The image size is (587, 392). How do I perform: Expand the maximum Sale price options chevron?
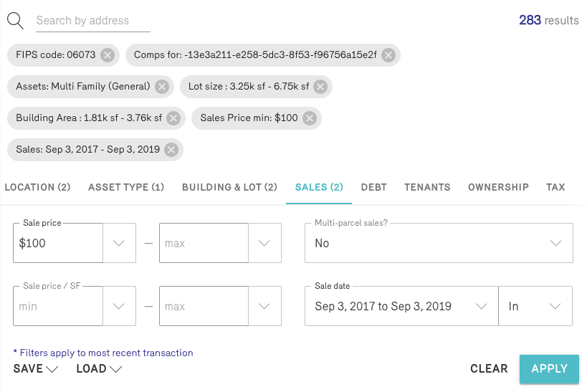point(264,243)
